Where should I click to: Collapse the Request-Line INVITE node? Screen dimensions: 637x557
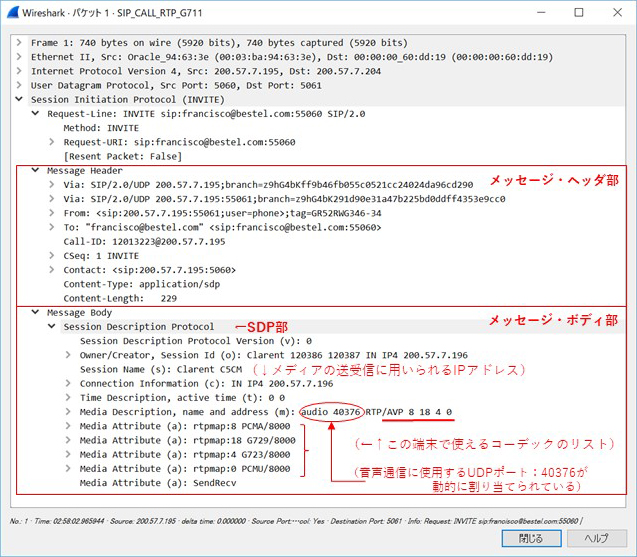tap(36, 113)
